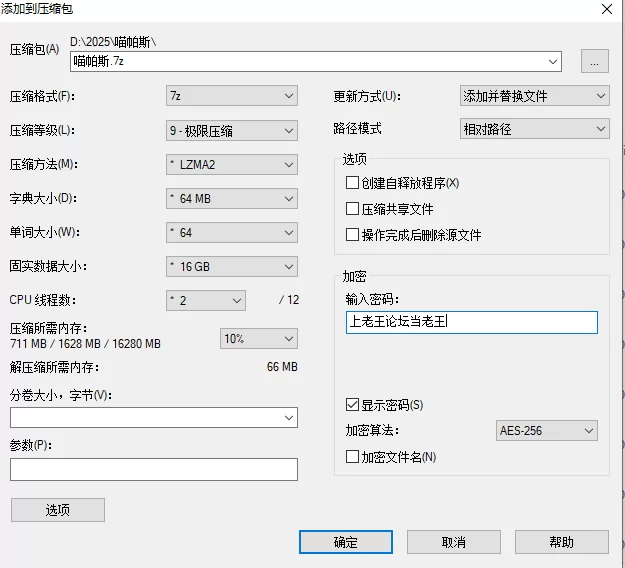This screenshot has height=568, width=625.
Task: Check the compress shared files (压缩共享文件) option
Action: tap(352, 209)
